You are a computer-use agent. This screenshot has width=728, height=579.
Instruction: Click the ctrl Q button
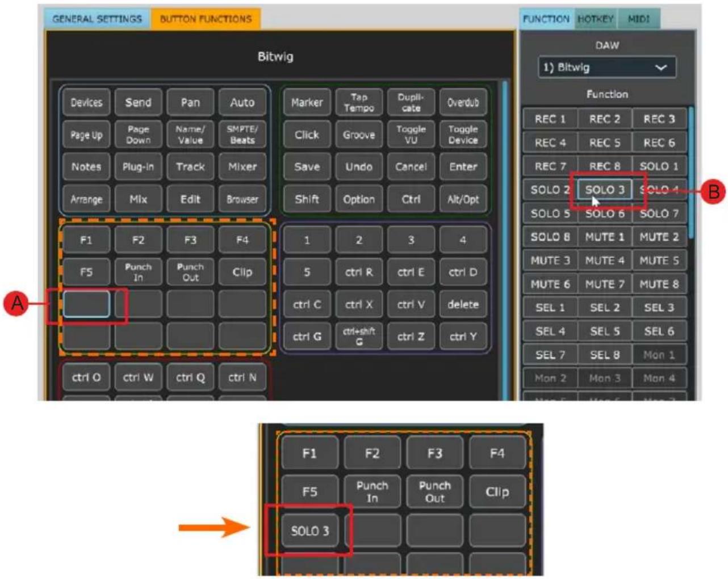[190, 377]
